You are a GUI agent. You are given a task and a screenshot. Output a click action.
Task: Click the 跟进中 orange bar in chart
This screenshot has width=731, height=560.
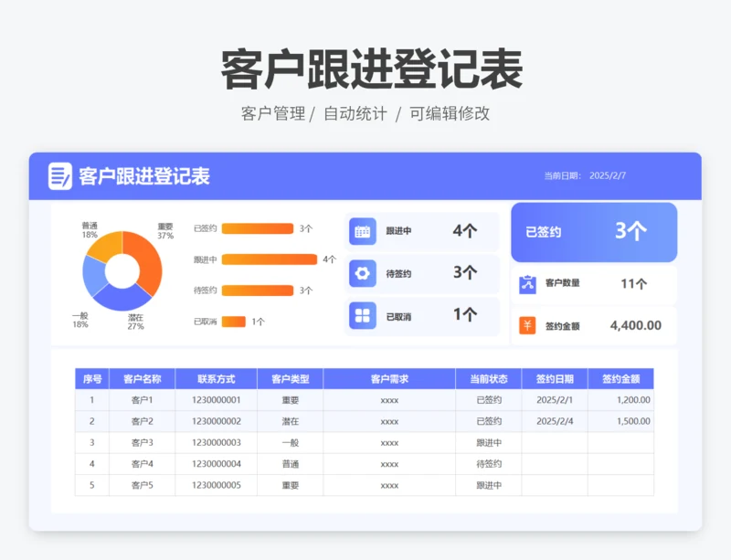coord(270,259)
